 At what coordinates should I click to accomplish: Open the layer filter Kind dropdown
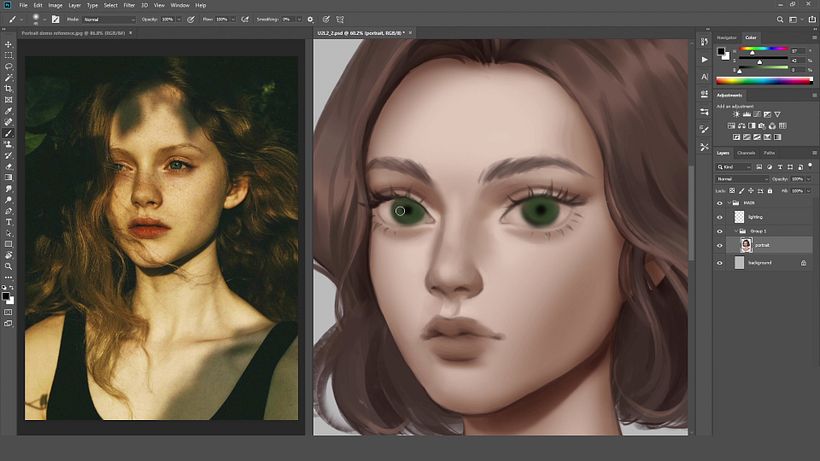pyautogui.click(x=734, y=167)
